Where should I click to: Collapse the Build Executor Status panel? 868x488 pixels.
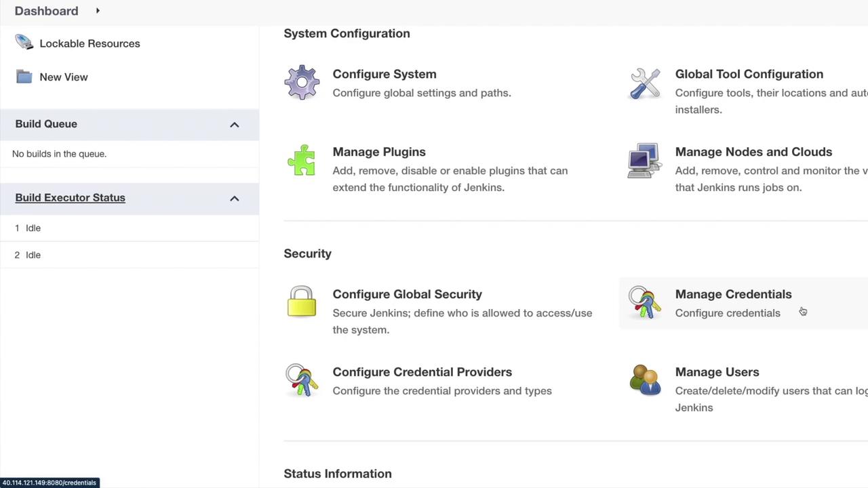235,199
